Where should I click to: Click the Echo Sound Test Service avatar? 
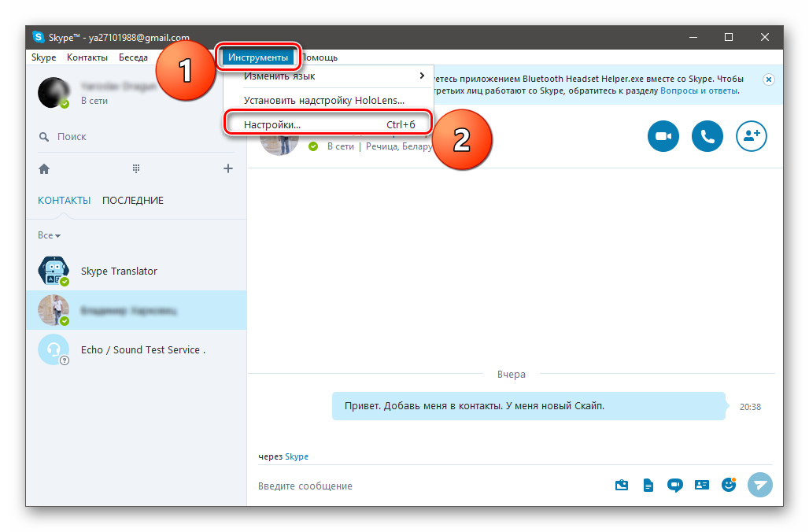tap(54, 350)
